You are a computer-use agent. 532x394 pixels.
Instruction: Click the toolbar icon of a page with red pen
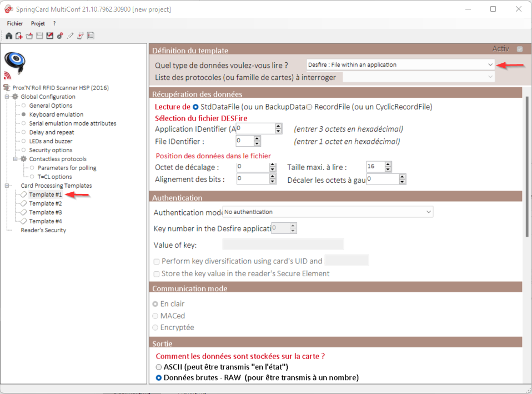coord(81,36)
